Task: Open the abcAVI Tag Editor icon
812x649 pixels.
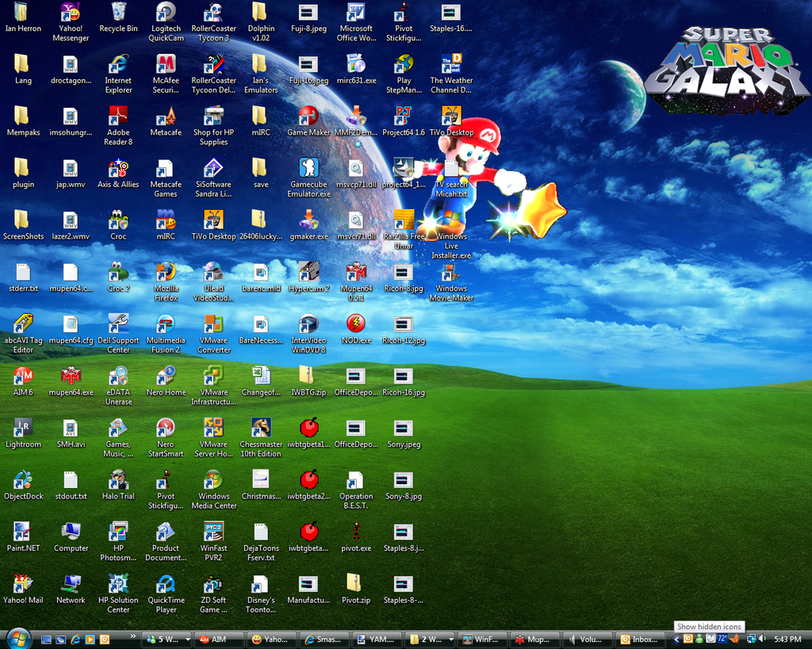Action: [23, 334]
